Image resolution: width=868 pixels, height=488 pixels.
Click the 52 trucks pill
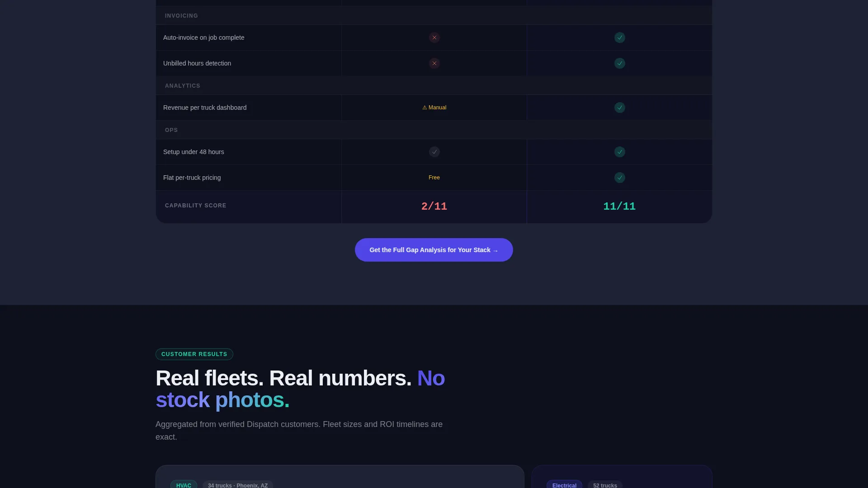pyautogui.click(x=605, y=485)
